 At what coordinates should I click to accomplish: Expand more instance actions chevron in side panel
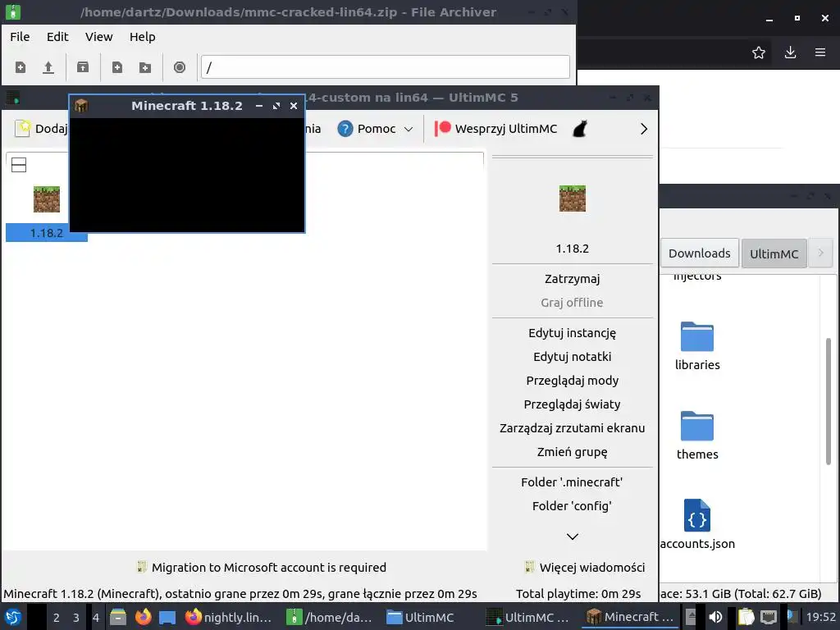(572, 536)
